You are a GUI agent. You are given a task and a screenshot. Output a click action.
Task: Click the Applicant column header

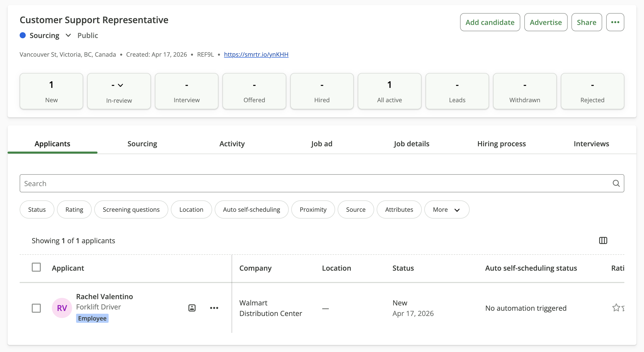click(x=68, y=268)
